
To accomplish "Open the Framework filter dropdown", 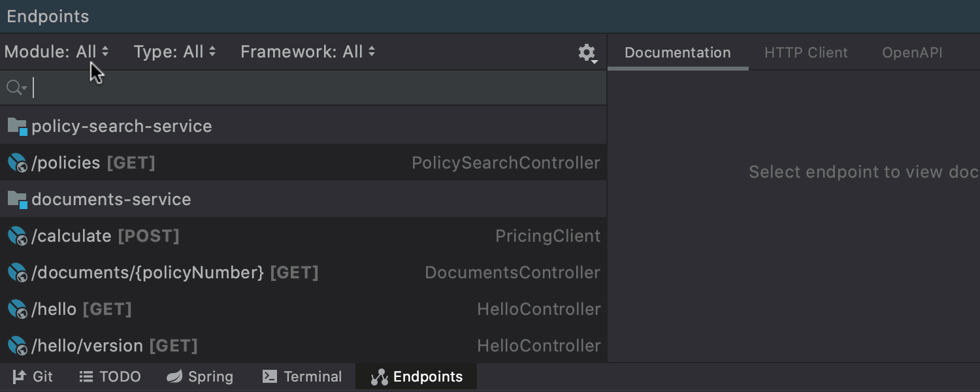I will click(x=308, y=52).
